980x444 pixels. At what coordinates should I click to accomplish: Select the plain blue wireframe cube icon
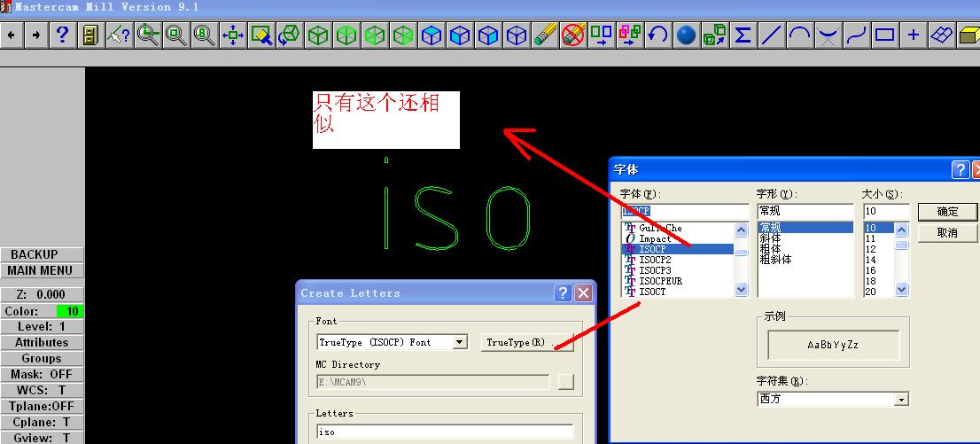[517, 35]
